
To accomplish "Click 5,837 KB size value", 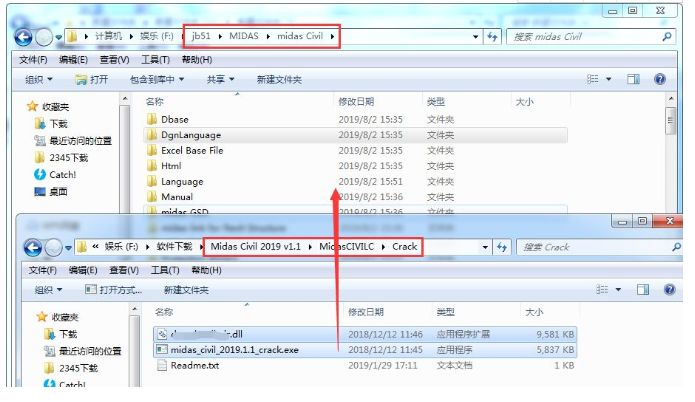I will point(555,350).
